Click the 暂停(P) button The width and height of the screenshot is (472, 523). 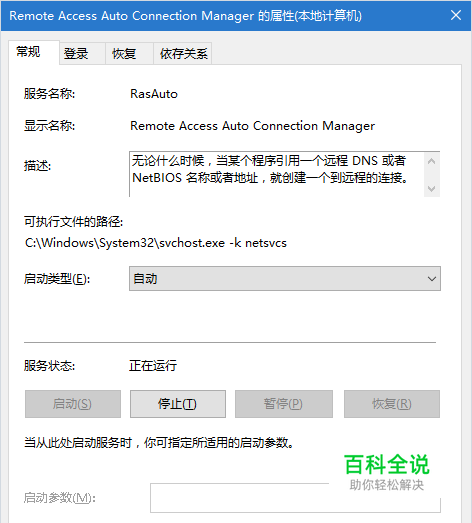click(x=284, y=404)
